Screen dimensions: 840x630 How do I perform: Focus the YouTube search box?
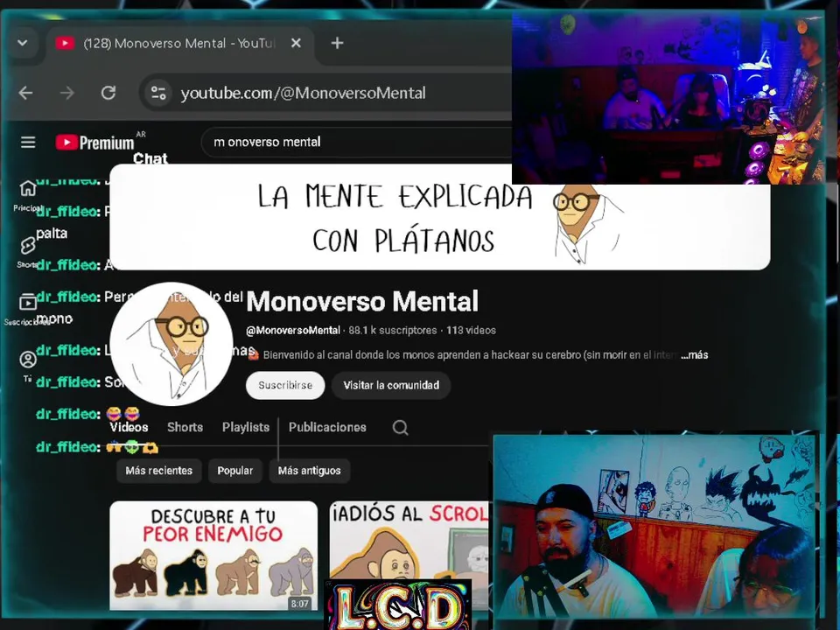point(356,142)
